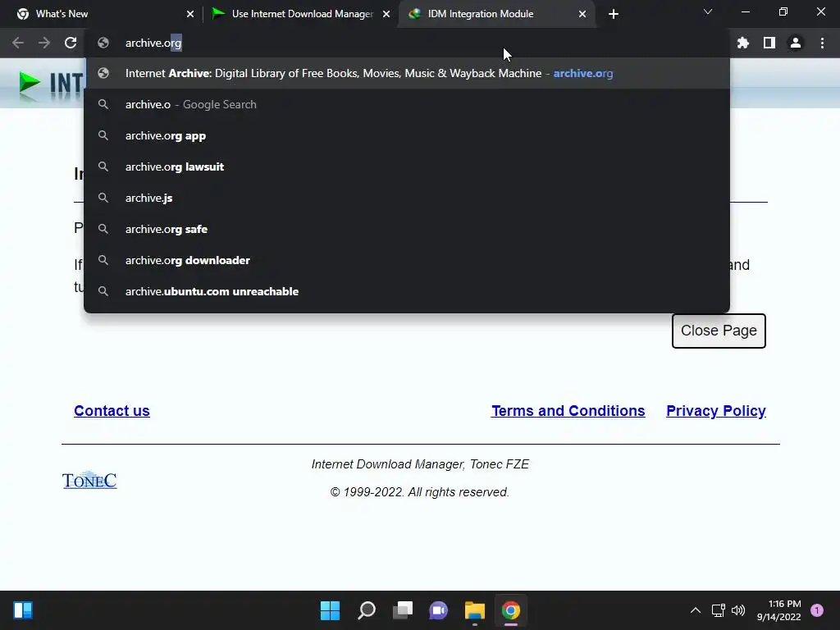Toggle the browser side panel icon
The width and height of the screenshot is (840, 630).
coord(769,43)
